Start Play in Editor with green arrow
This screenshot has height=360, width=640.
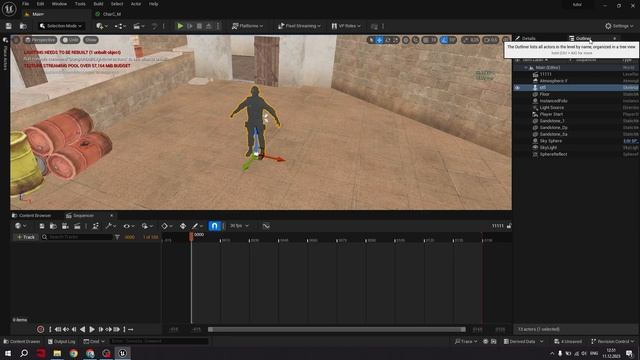[x=180, y=26]
